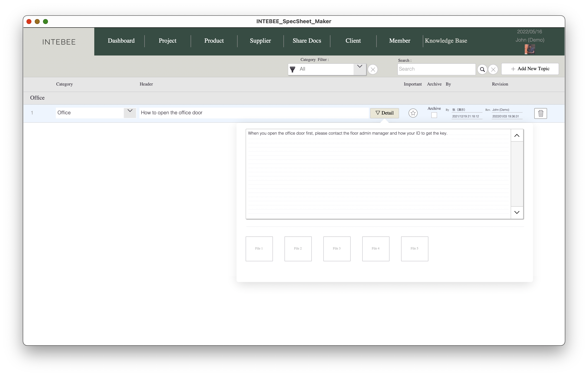Viewport: 588px width, 376px height.
Task: Click the funnel filter icon
Action: coord(293,69)
